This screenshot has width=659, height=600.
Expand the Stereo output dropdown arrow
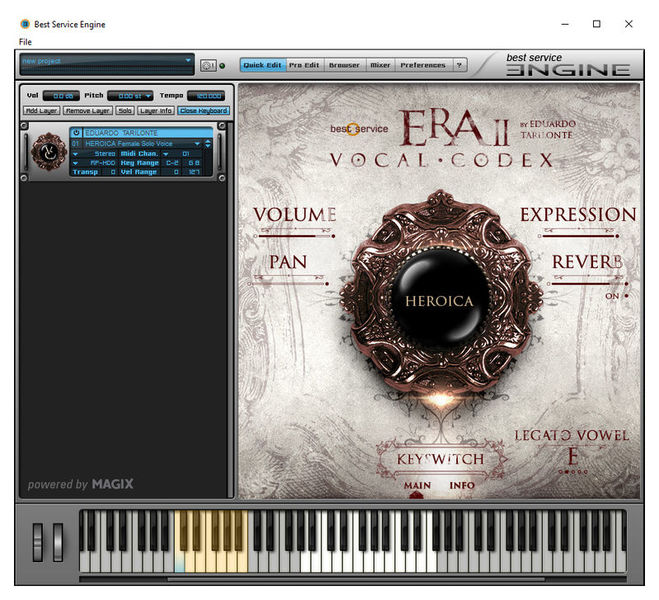[x=75, y=154]
